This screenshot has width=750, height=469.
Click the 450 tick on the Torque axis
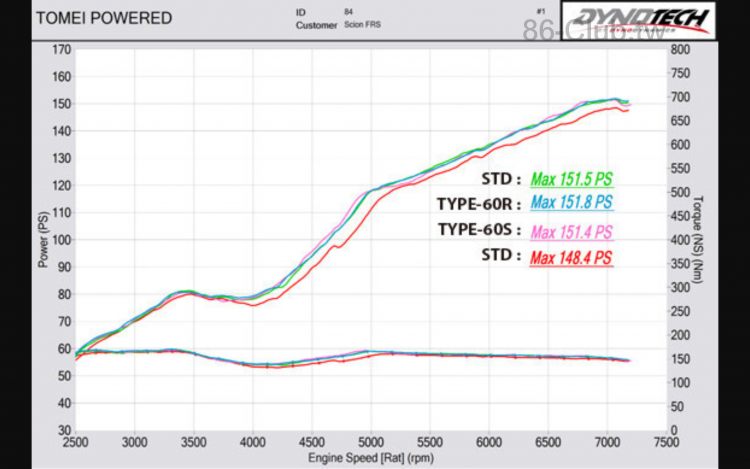[680, 216]
